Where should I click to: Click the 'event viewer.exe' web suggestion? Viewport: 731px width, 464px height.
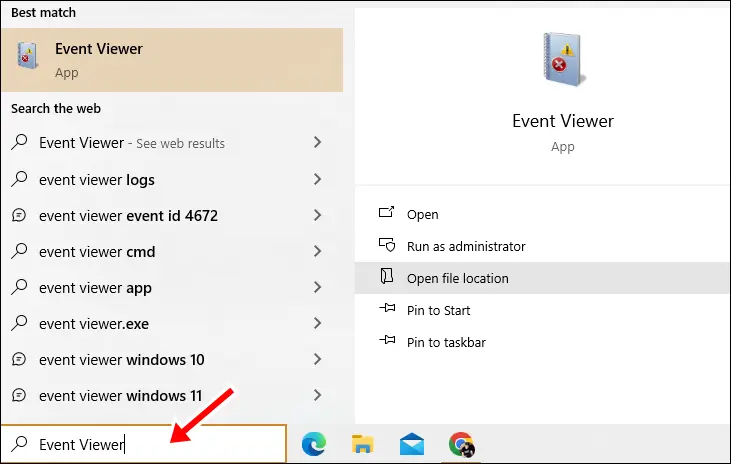pos(95,324)
